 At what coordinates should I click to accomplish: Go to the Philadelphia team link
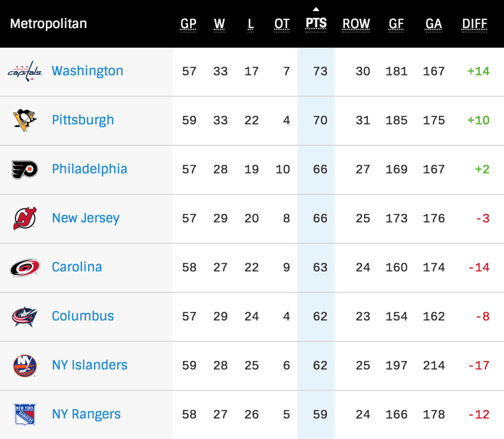click(x=89, y=169)
